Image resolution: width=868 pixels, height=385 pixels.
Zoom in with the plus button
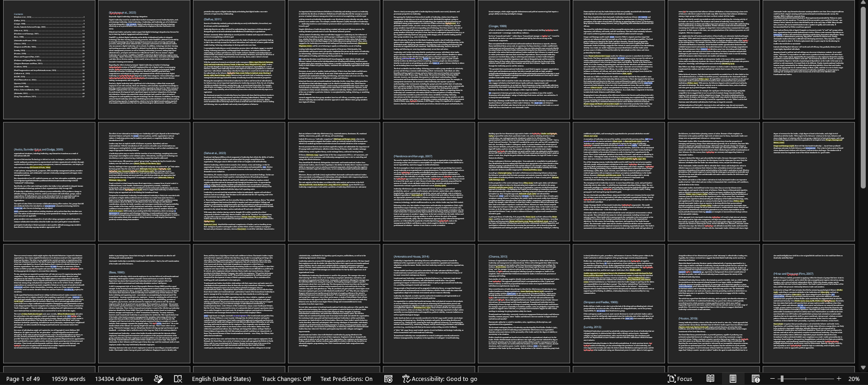click(839, 379)
